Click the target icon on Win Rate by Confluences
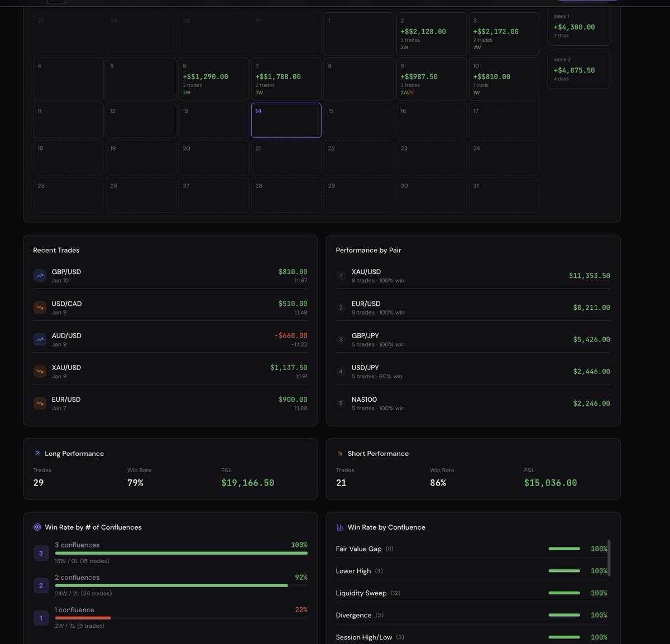 [37, 526]
